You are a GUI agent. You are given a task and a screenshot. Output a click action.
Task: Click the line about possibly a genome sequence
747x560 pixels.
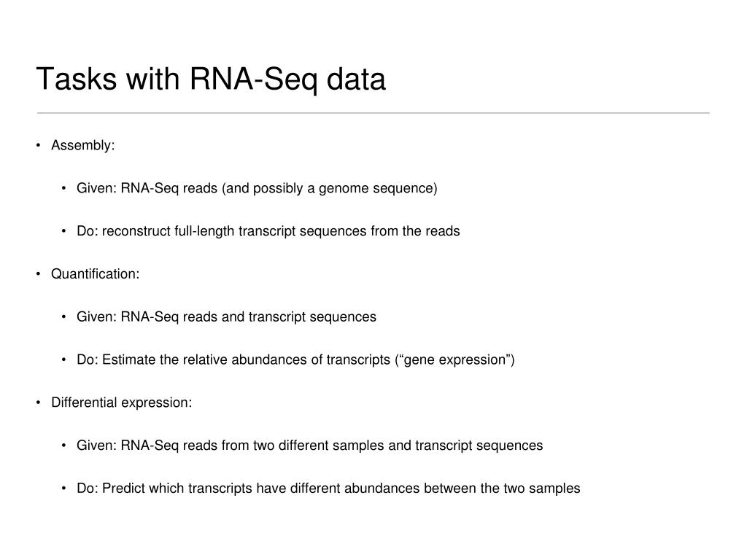point(257,189)
